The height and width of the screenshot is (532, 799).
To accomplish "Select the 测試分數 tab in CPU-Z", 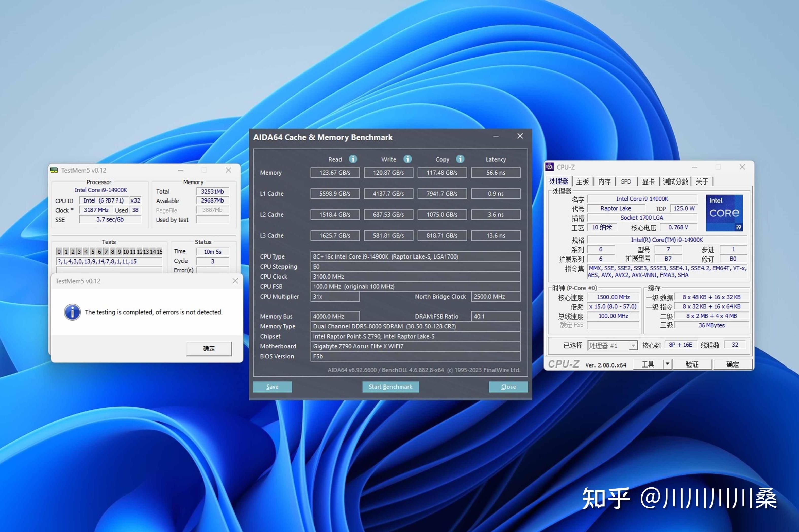I will tap(675, 181).
